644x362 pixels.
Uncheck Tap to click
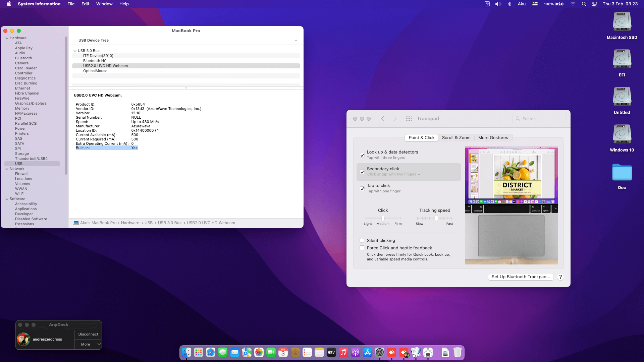(362, 189)
